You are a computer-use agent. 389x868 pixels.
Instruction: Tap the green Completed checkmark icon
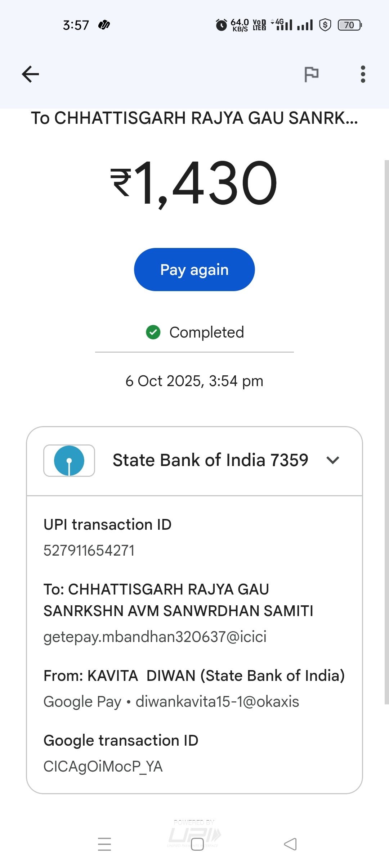[153, 332]
